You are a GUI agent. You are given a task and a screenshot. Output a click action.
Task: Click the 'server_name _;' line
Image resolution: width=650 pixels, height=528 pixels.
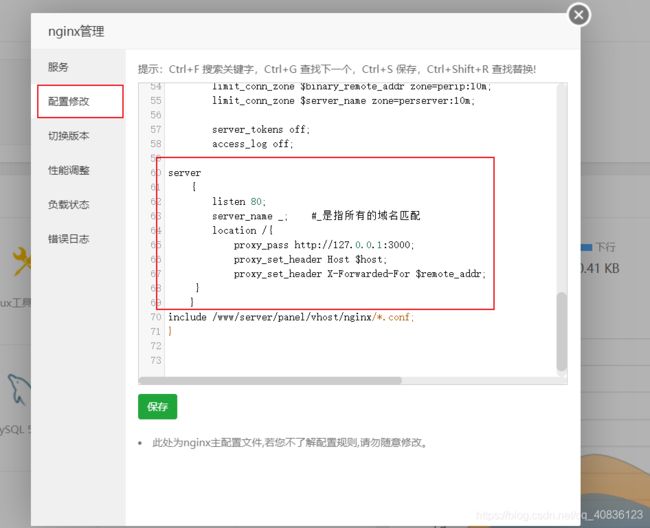(250, 216)
